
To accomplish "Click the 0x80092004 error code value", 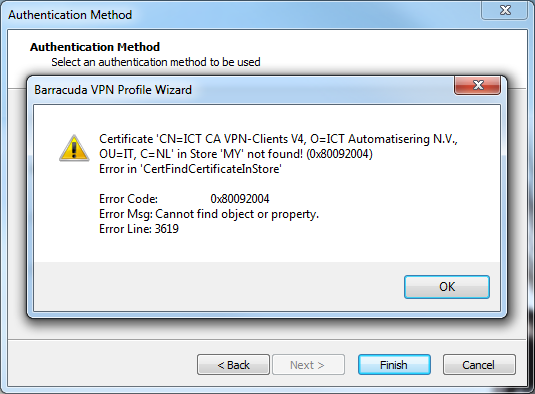I will (x=240, y=199).
